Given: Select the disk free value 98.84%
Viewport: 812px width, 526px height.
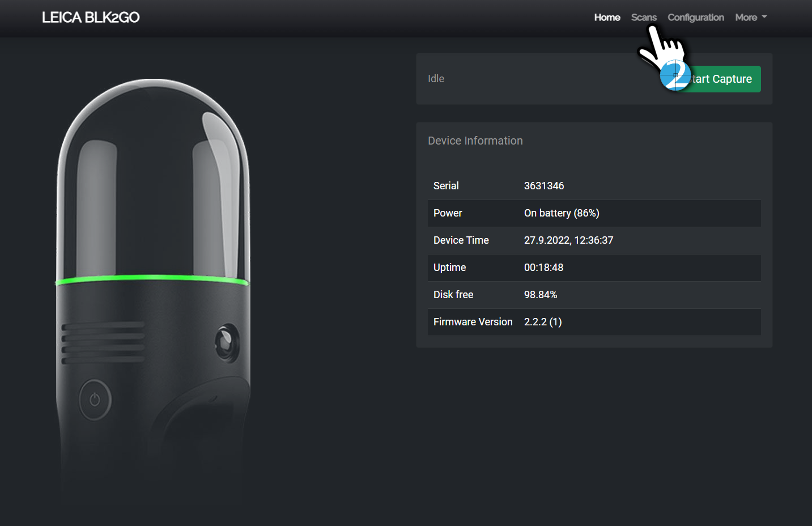Looking at the screenshot, I should click(x=541, y=295).
